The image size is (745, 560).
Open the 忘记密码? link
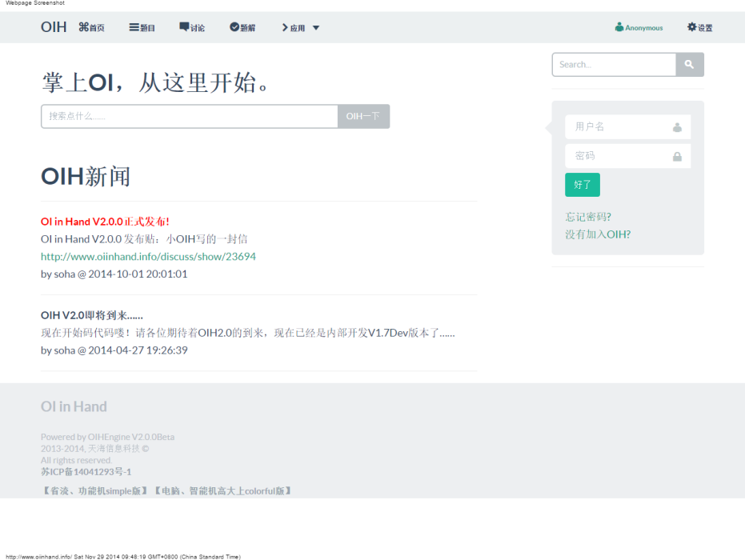tap(588, 217)
